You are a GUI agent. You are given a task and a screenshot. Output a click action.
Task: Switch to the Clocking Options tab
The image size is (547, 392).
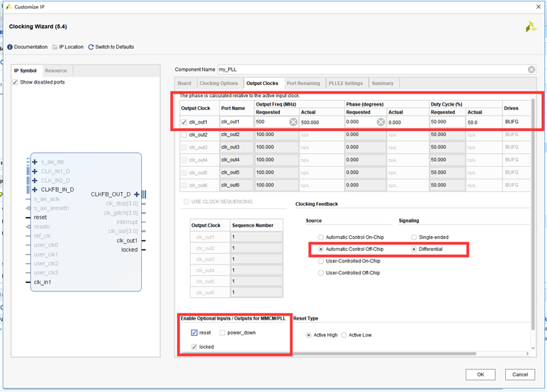tap(219, 84)
